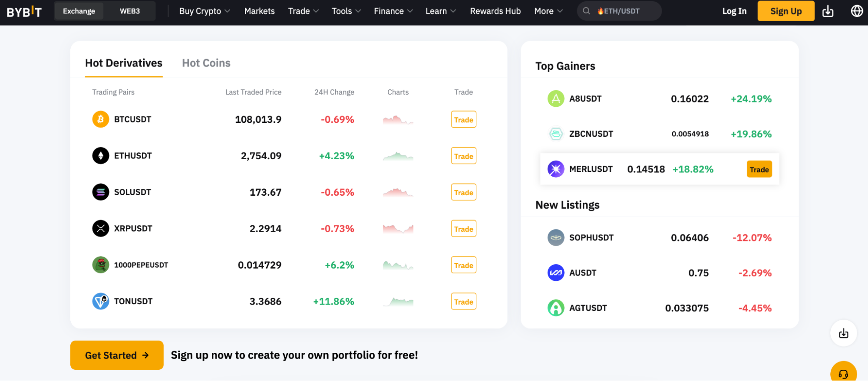Expand the Learn dropdown
Screen dimensions: 868x381
click(x=441, y=11)
